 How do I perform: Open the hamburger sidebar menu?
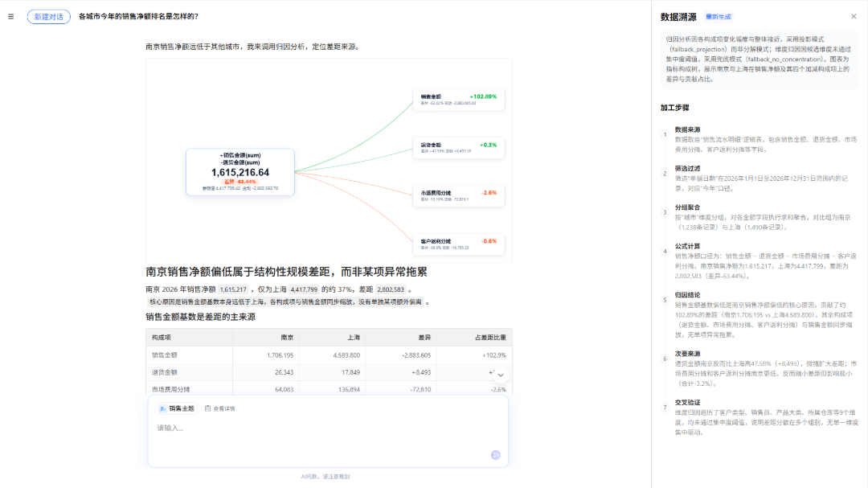(x=10, y=17)
